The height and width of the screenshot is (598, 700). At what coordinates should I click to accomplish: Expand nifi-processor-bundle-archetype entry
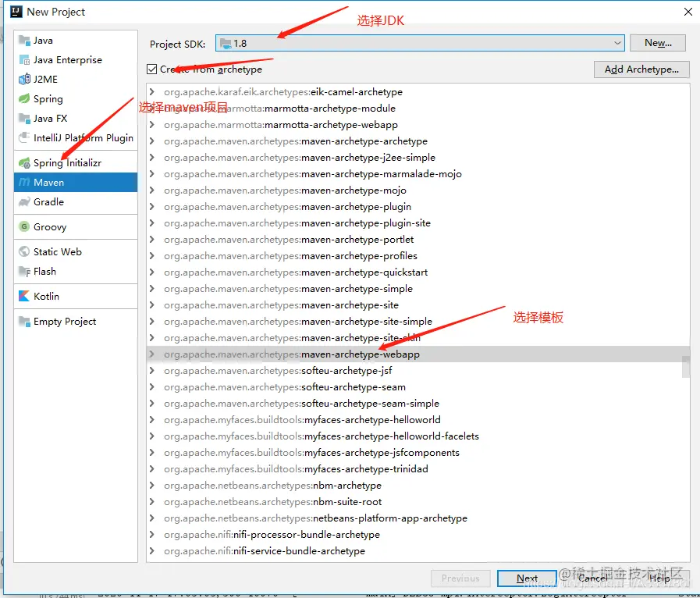click(152, 535)
